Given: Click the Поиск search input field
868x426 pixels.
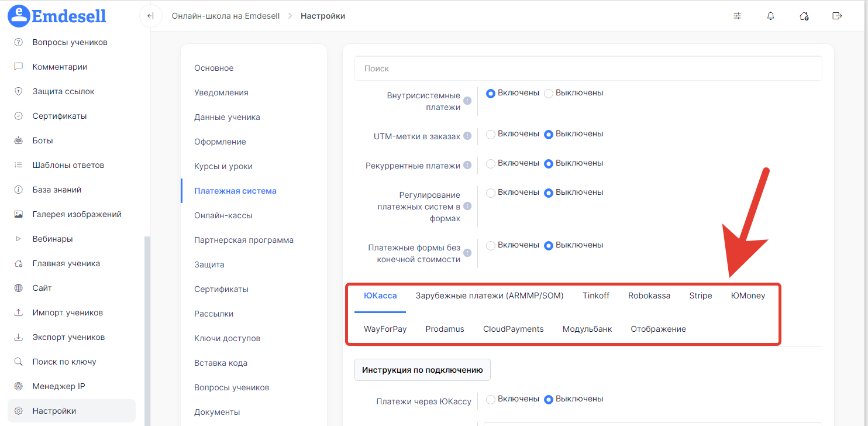Looking at the screenshot, I should [x=588, y=68].
